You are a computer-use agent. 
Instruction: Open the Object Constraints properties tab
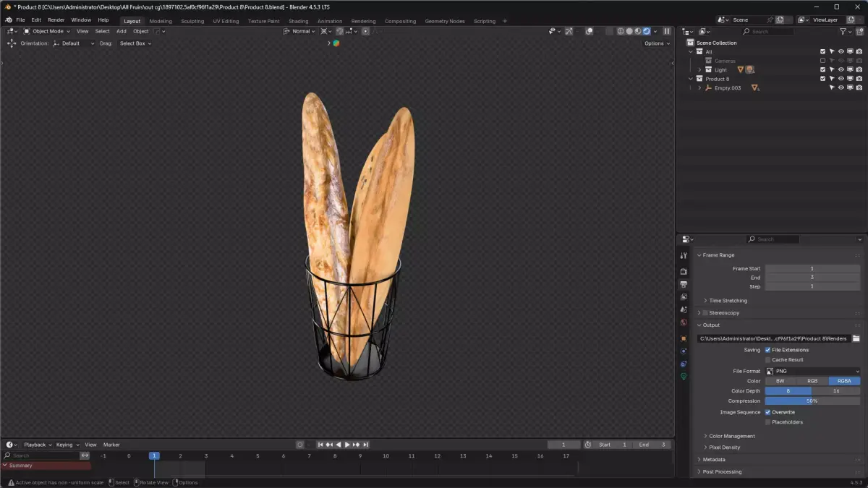[684, 364]
